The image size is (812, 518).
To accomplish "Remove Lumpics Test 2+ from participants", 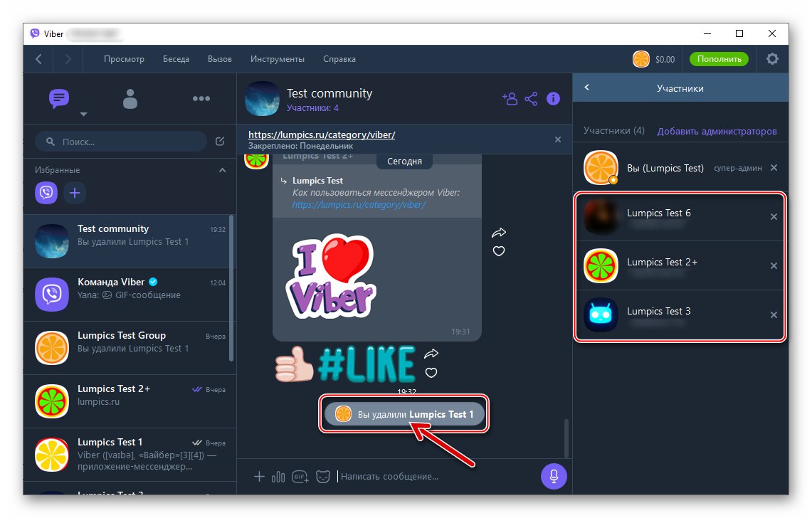I will click(774, 265).
